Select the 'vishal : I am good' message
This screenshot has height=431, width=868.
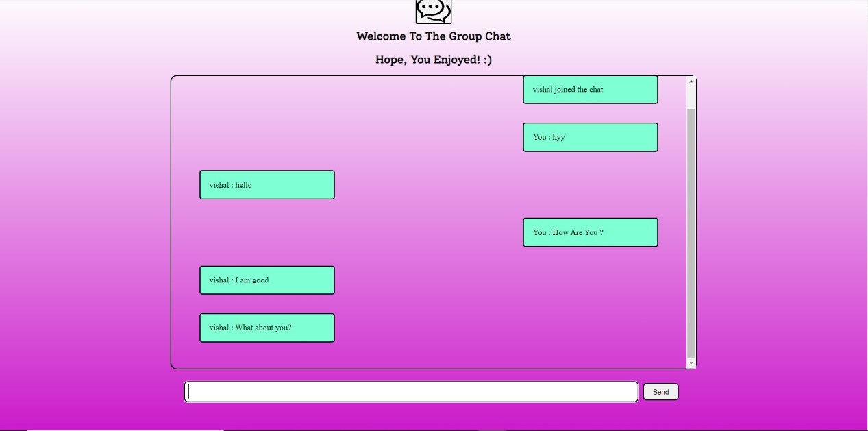[x=266, y=280]
